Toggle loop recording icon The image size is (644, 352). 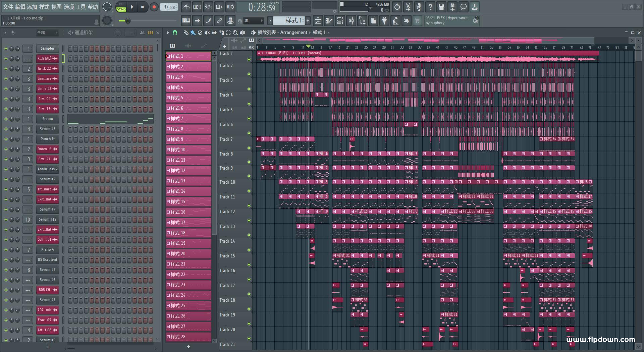[230, 7]
